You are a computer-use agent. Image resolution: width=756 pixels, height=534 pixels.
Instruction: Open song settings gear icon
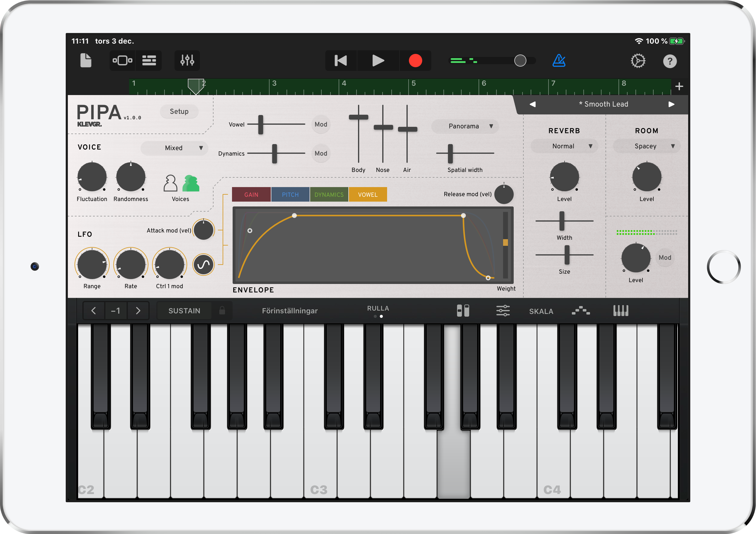point(638,61)
